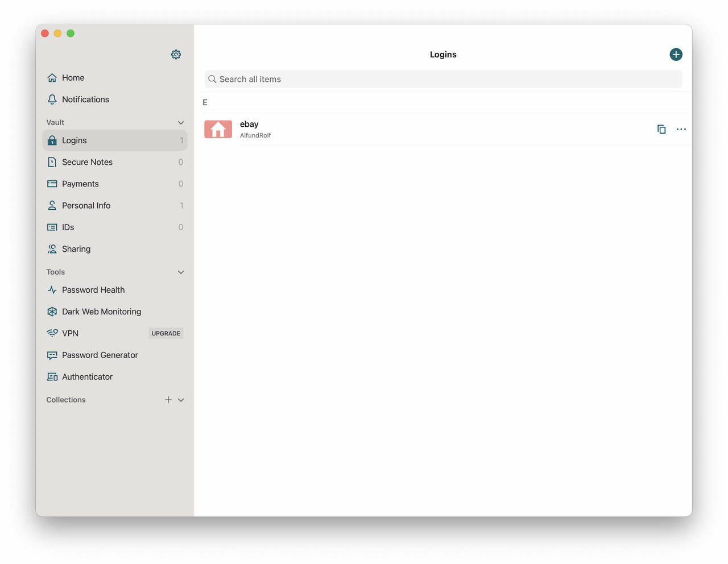The height and width of the screenshot is (564, 728).
Task: Open the Sharing section
Action: point(115,249)
